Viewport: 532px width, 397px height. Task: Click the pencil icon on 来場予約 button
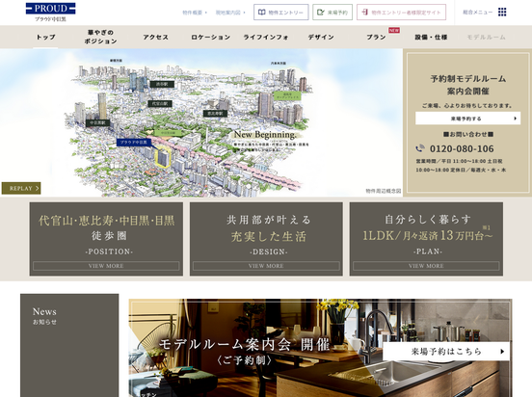click(320, 13)
